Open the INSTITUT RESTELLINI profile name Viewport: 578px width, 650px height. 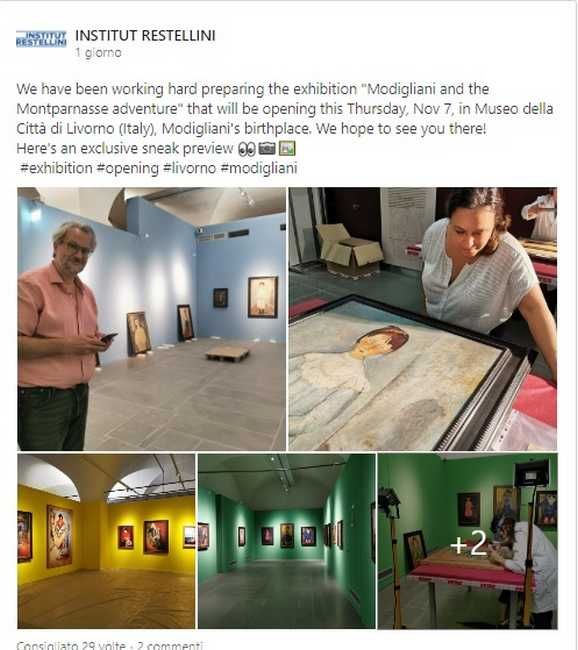point(145,36)
